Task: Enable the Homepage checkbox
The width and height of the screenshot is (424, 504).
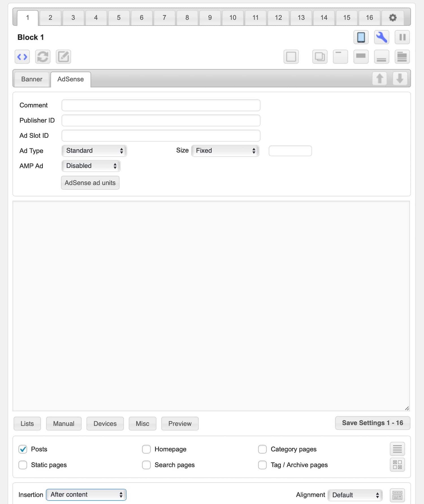Action: 146,449
